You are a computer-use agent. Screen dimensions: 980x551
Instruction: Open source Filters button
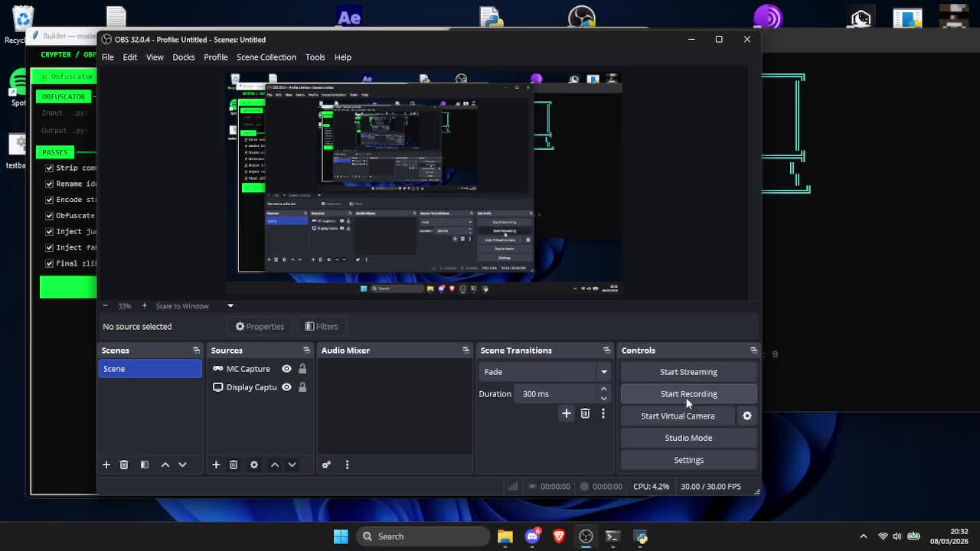(322, 327)
